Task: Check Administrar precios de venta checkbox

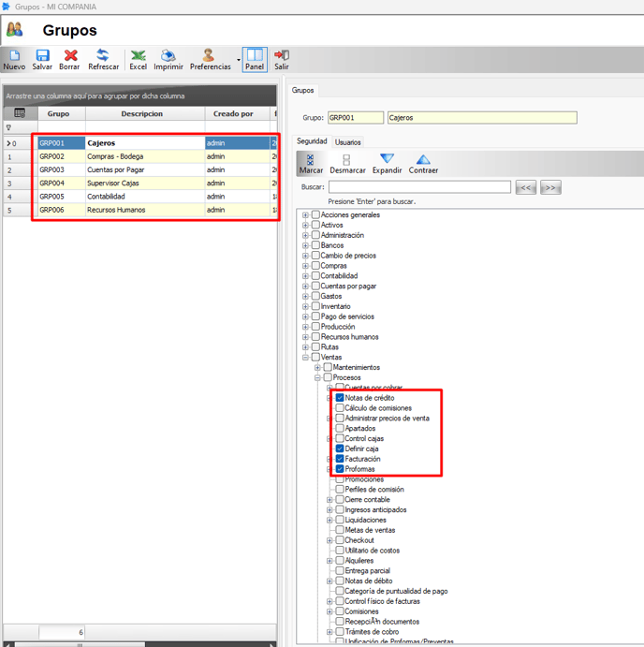Action: coord(340,418)
